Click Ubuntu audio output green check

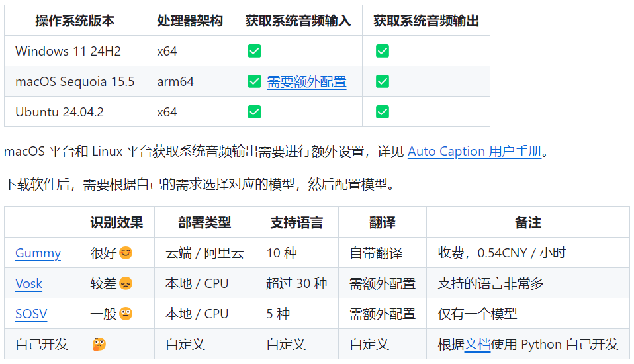[383, 112]
